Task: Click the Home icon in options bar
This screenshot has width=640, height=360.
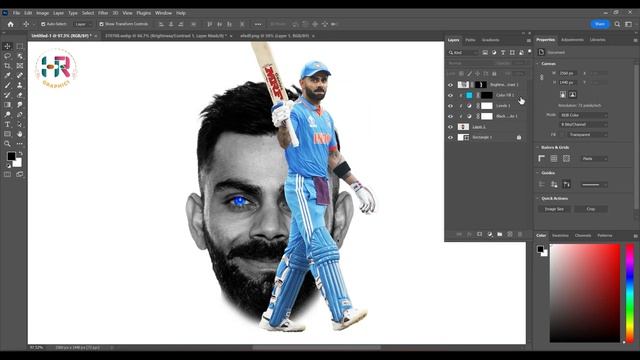Action: pyautogui.click(x=11, y=24)
